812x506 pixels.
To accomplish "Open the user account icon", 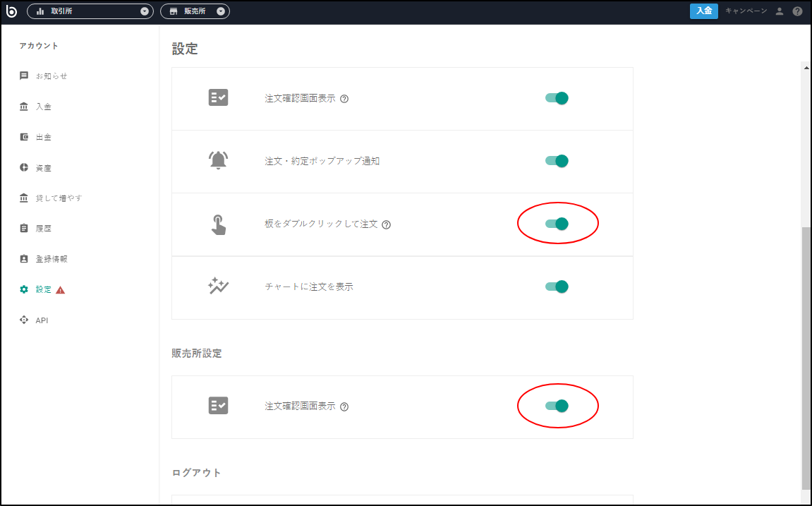I will pyautogui.click(x=780, y=11).
